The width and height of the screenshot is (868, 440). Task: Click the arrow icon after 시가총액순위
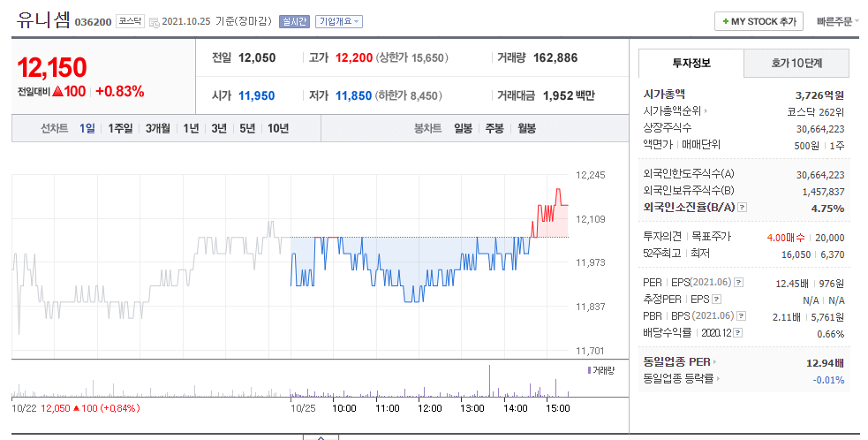click(x=706, y=110)
